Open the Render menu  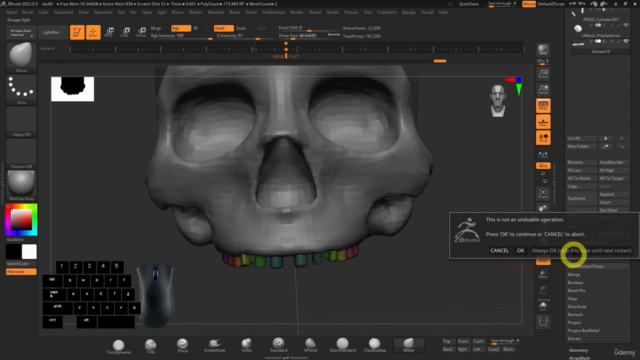[x=297, y=12]
